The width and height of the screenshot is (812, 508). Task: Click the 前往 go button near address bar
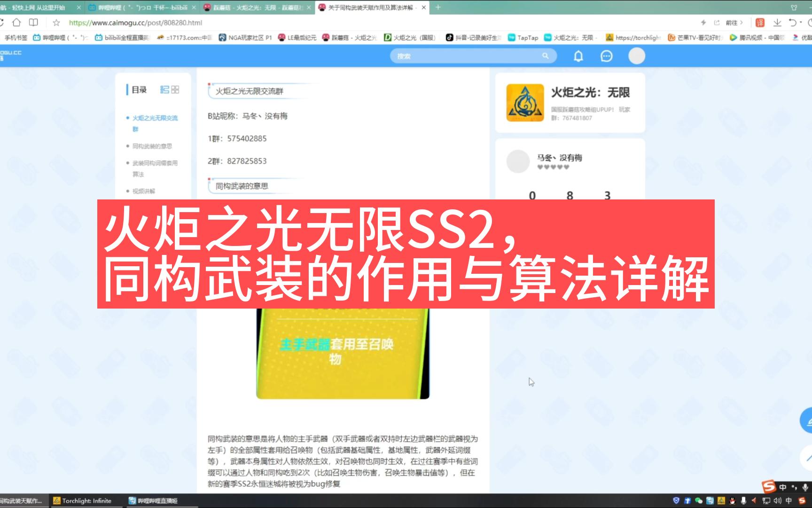coord(734,23)
